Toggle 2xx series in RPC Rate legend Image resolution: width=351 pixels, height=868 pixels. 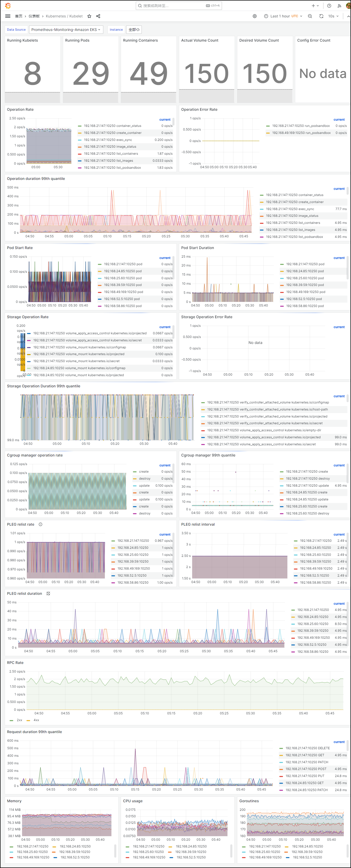(19, 720)
